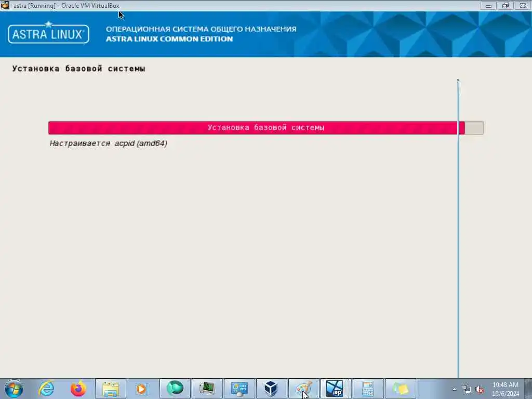
Task: Open the Paint palette taskbar icon
Action: 303,389
